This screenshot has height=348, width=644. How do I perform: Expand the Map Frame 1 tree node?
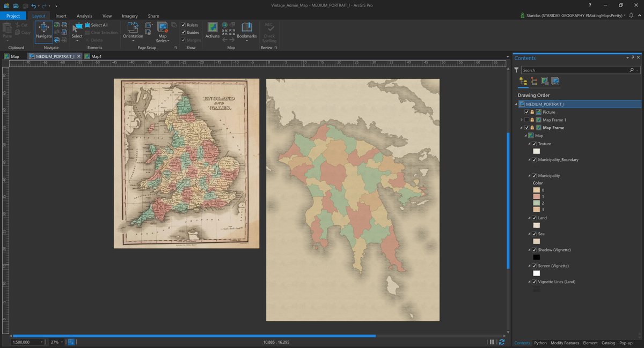[x=522, y=120]
